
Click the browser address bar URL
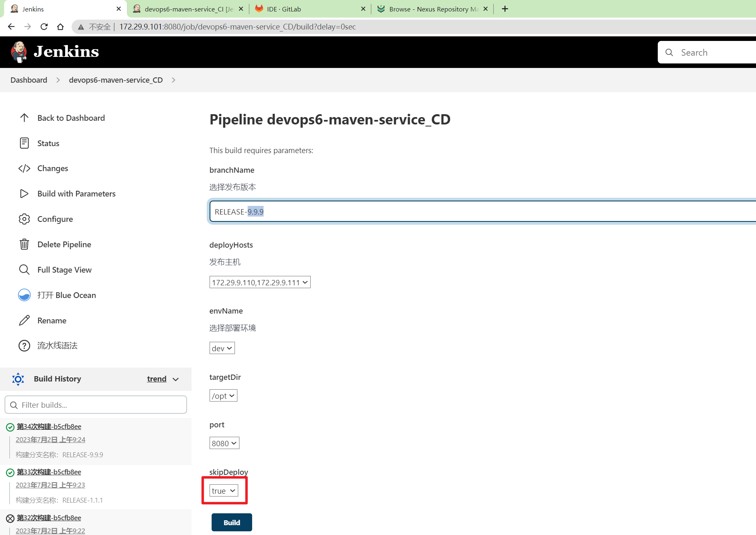(x=237, y=27)
